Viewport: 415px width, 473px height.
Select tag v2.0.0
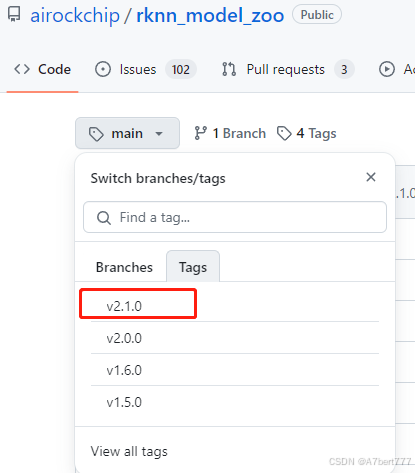tap(235, 338)
